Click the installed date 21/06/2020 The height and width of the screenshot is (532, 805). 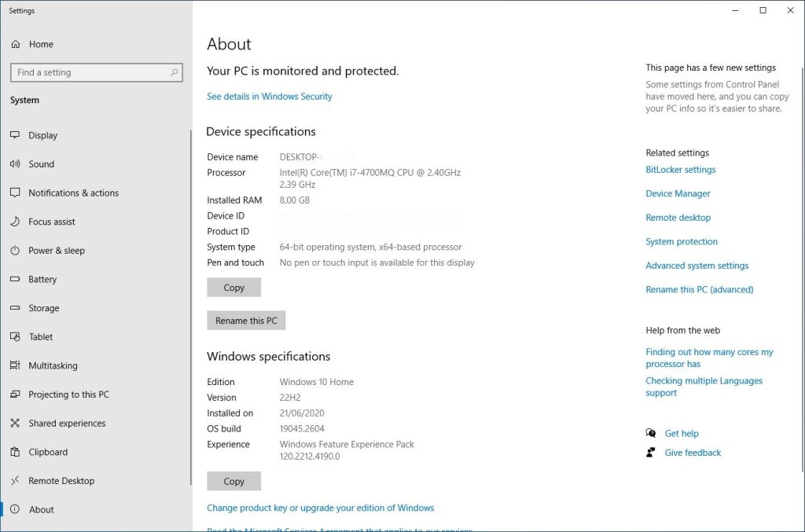tap(302, 413)
